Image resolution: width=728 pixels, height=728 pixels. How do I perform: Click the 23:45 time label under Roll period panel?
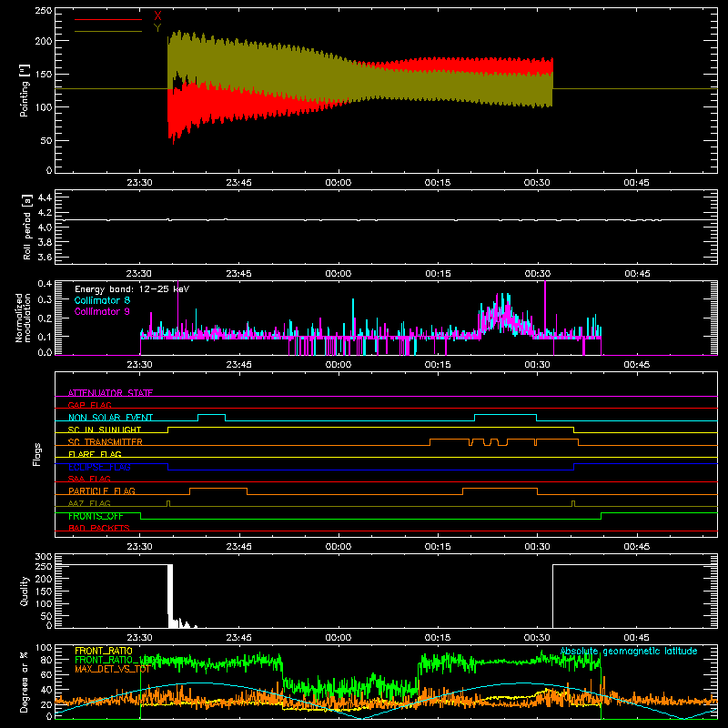238,274
